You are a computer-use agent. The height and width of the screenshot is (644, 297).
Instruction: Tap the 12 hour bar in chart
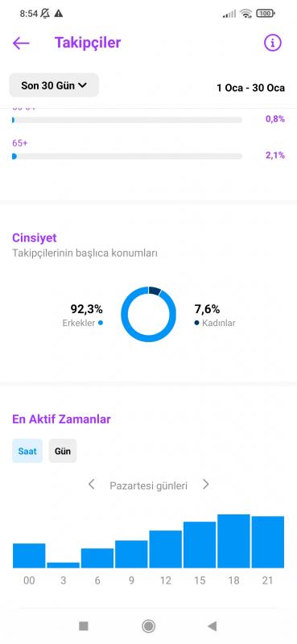click(x=166, y=549)
